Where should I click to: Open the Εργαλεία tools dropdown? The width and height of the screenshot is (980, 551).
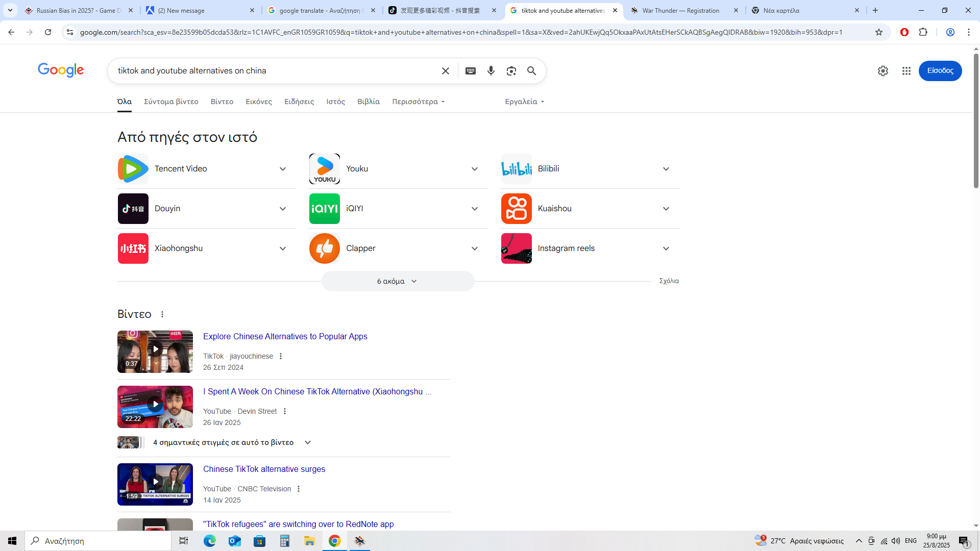point(525,102)
